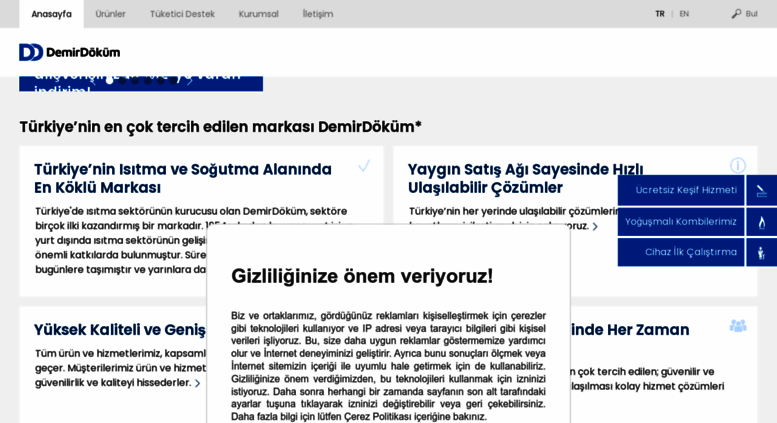Go to previous slide in banner carousel

[x=94, y=81]
